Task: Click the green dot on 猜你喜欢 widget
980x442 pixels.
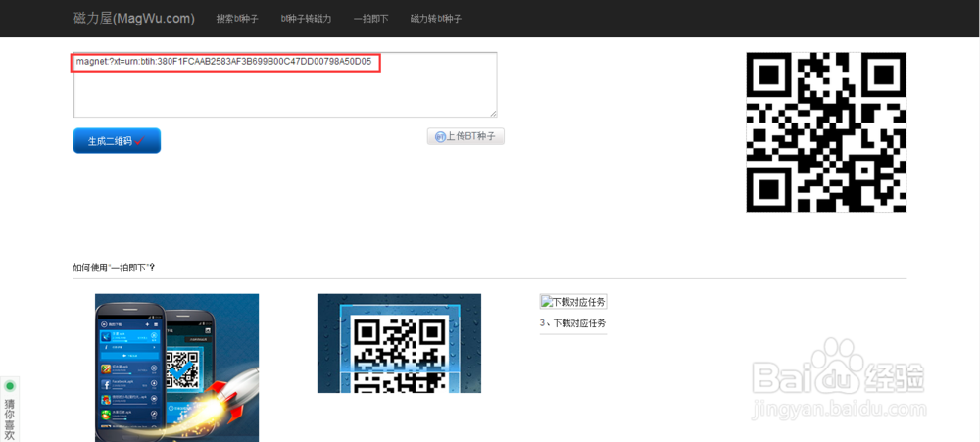Action: pos(10,386)
